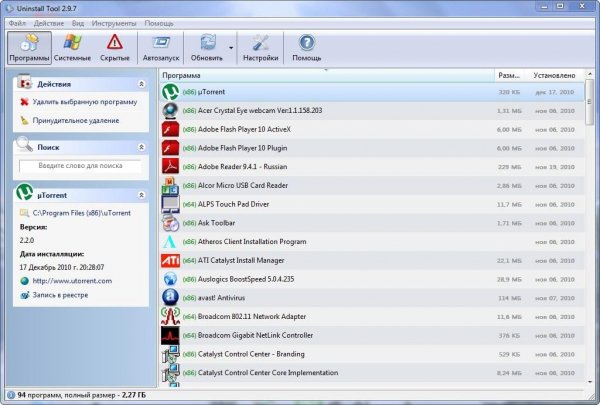Click the µTorrent logo in details panel

pyautogui.click(x=25, y=192)
